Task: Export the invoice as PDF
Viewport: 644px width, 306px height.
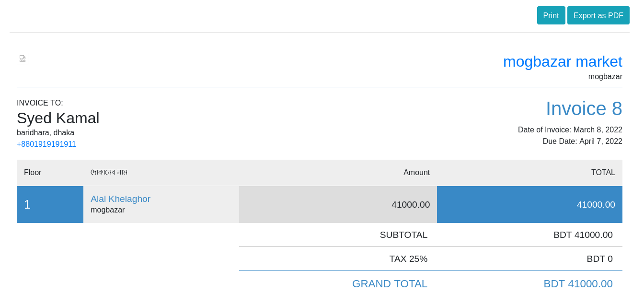Action: click(598, 15)
